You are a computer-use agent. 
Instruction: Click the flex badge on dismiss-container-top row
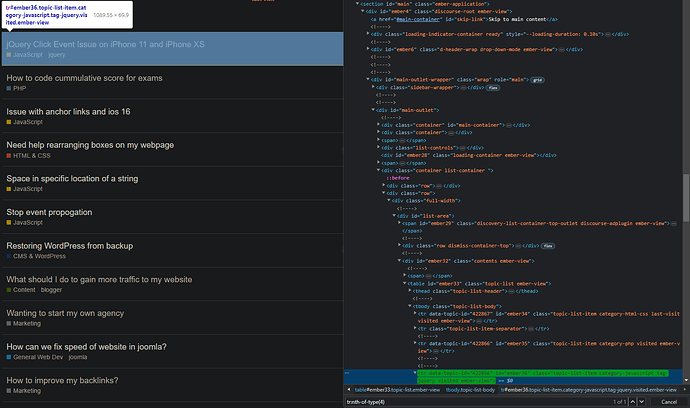[x=547, y=246]
